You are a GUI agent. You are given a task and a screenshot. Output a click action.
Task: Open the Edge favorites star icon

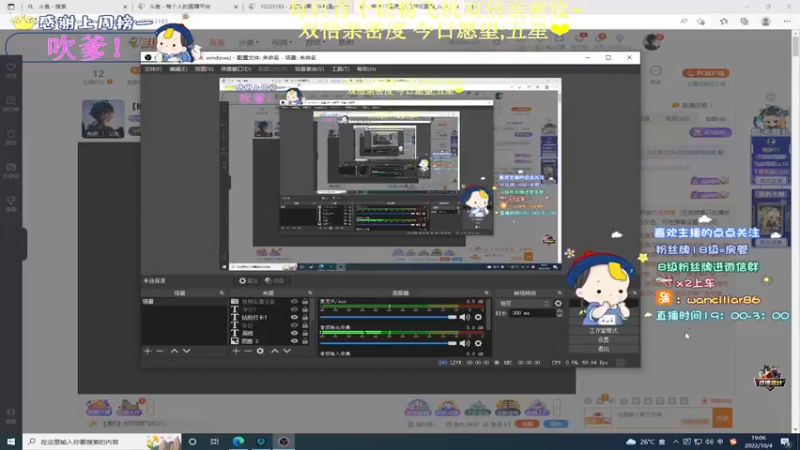tap(724, 21)
